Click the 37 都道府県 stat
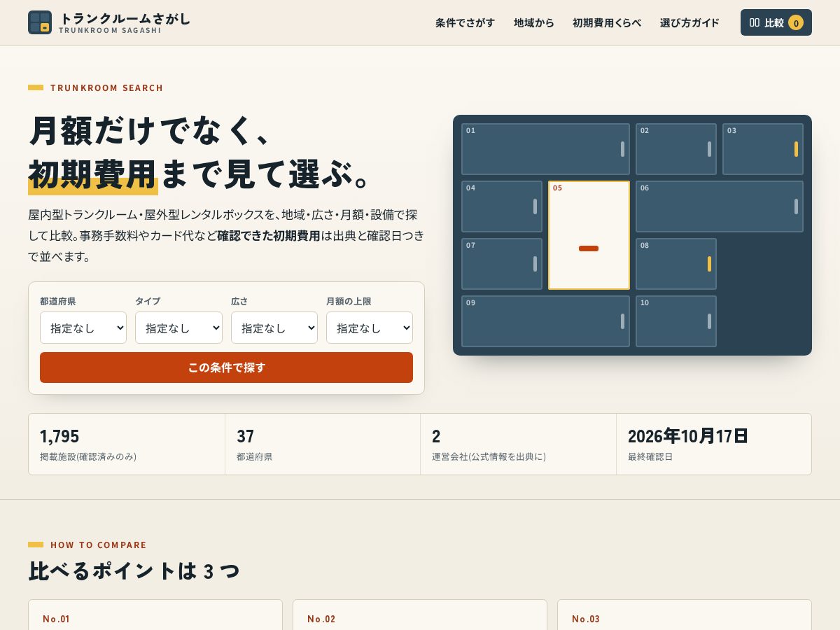Screen dimensions: 840x630 point(323,444)
